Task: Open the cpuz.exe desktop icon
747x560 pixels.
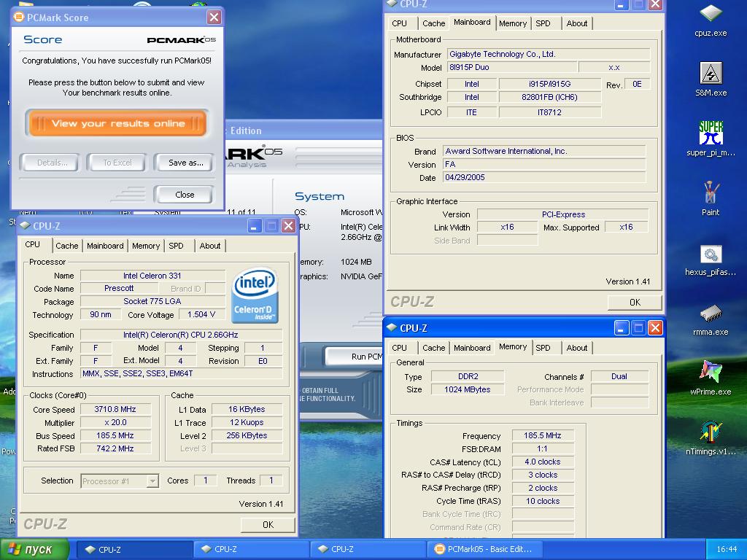Action: [x=711, y=19]
